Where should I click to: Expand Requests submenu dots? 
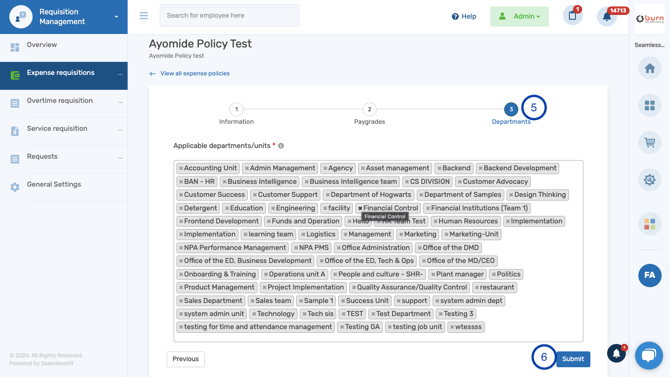coord(120,159)
